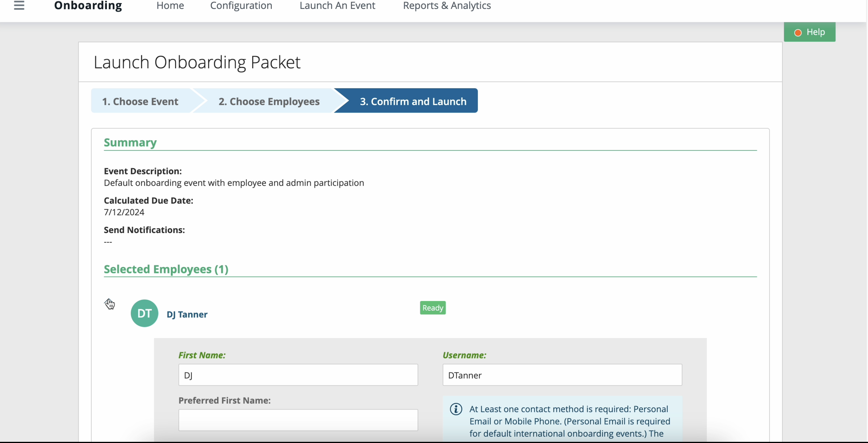Click the info icon in contact notice
This screenshot has height=443, width=868.
[x=456, y=409]
